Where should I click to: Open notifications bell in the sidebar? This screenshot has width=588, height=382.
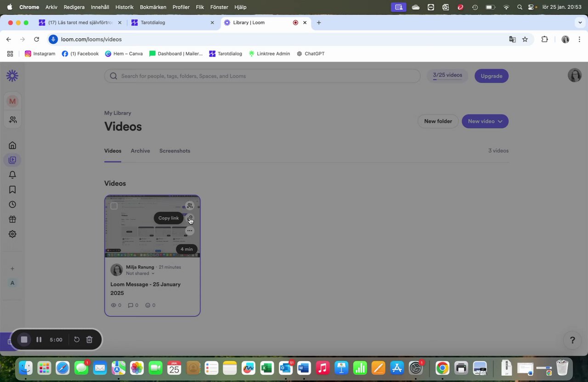12,175
